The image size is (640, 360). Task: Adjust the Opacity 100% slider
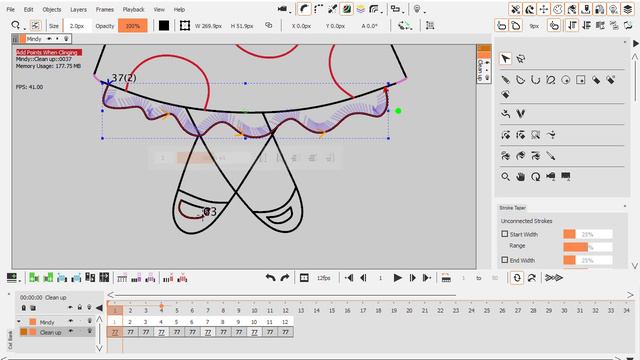tap(133, 26)
